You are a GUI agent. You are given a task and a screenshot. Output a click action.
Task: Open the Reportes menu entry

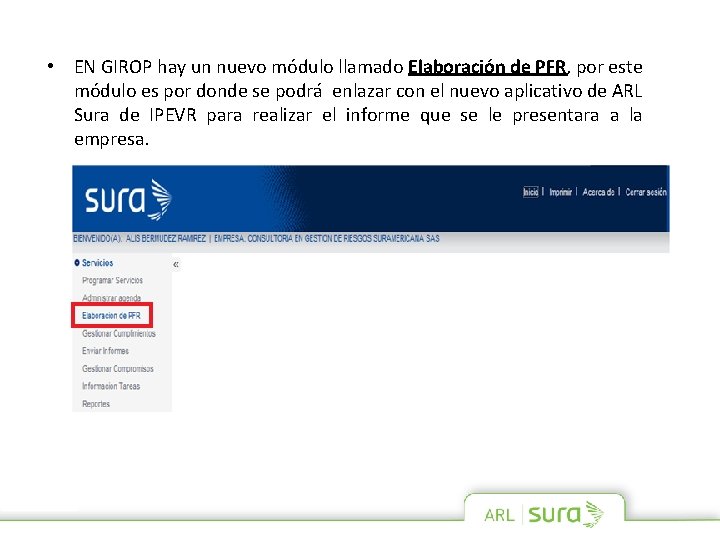point(96,404)
